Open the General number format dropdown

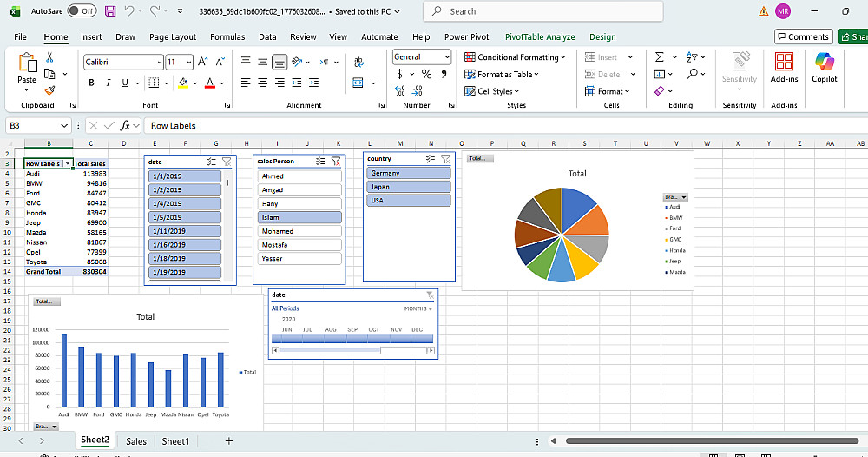point(447,57)
